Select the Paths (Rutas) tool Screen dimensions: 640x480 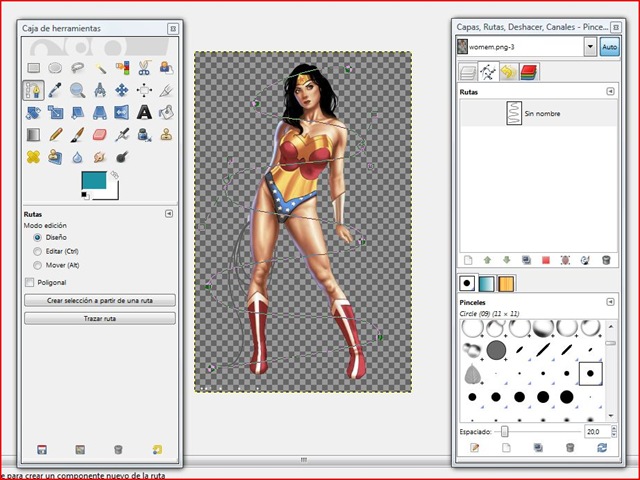[32, 90]
